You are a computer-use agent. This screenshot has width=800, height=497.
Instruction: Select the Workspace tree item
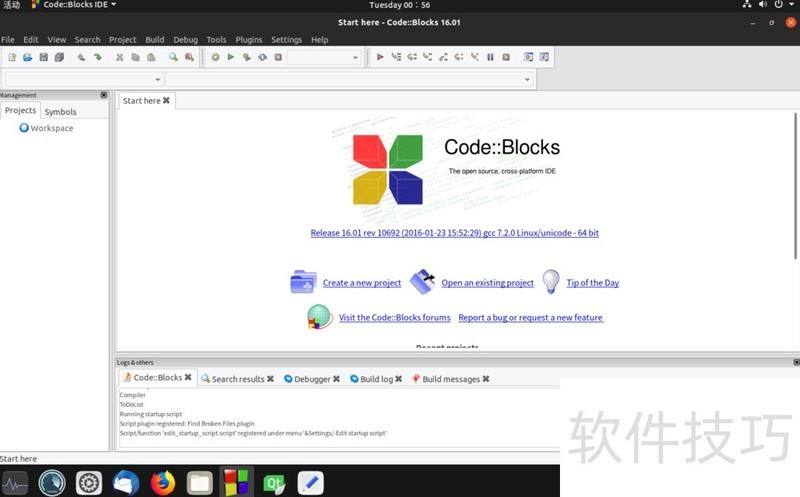(x=46, y=128)
